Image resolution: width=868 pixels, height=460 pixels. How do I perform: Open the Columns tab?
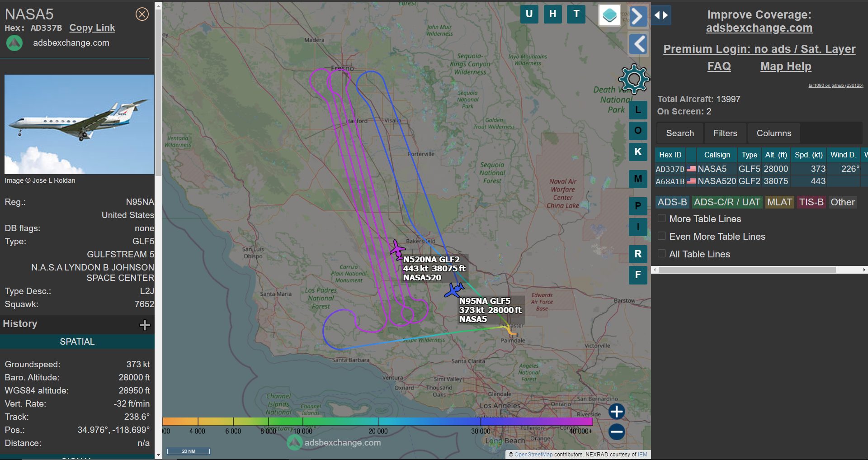(x=774, y=133)
